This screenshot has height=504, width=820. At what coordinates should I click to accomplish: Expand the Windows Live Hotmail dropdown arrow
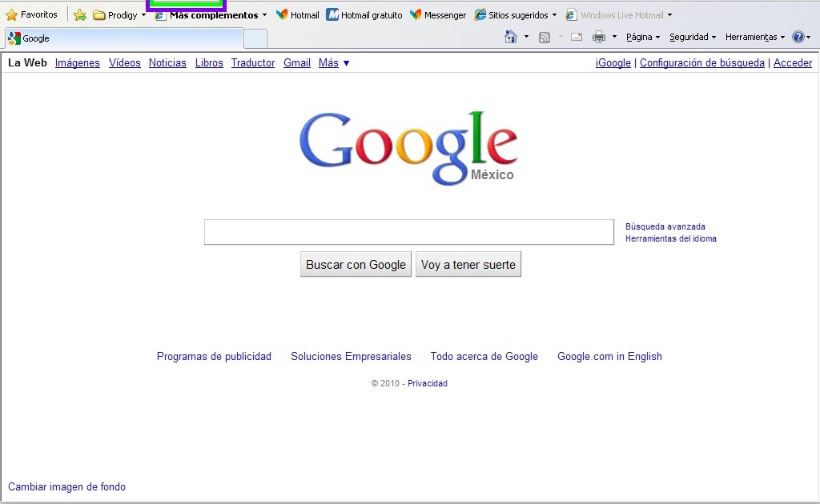click(x=670, y=15)
